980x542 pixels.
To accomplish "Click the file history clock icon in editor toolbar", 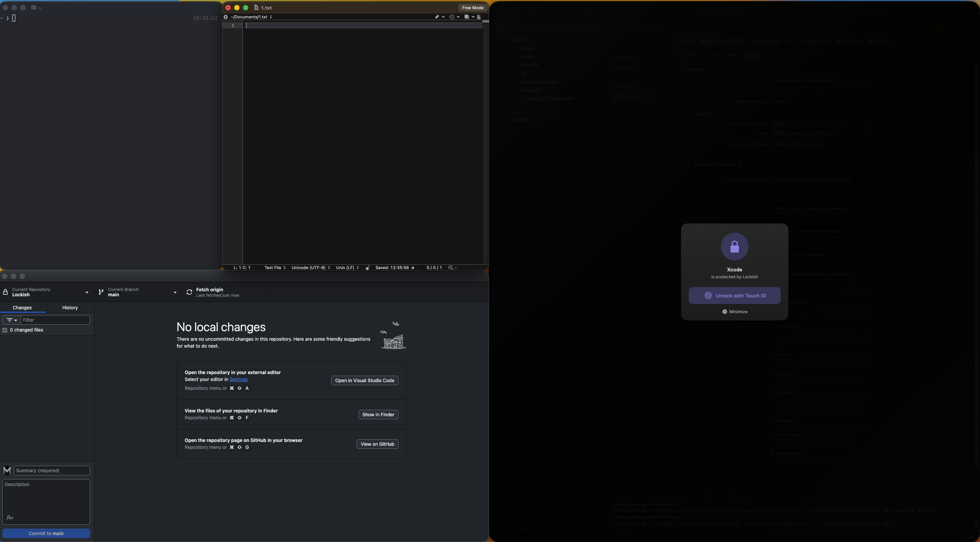I will (452, 17).
